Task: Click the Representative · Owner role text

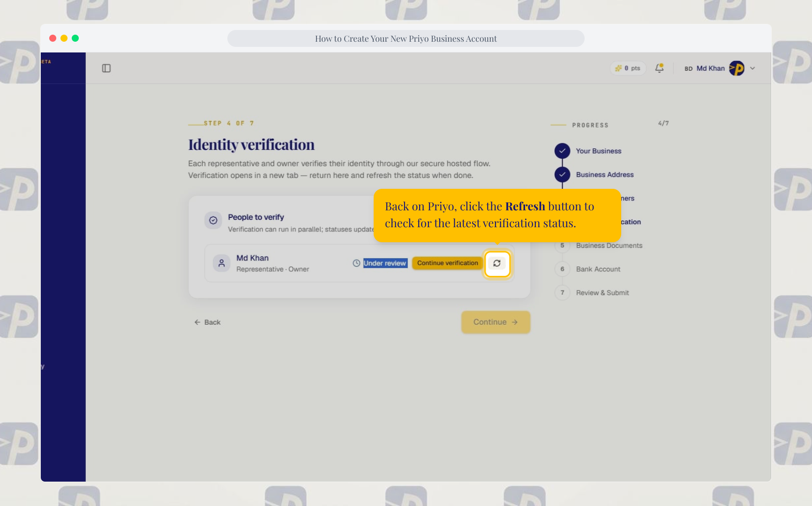Action: (272, 269)
